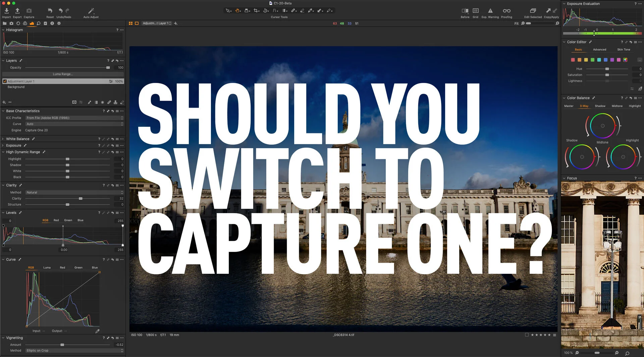This screenshot has height=357, width=644.
Task: Click Fit zoom label
Action: [x=516, y=23]
